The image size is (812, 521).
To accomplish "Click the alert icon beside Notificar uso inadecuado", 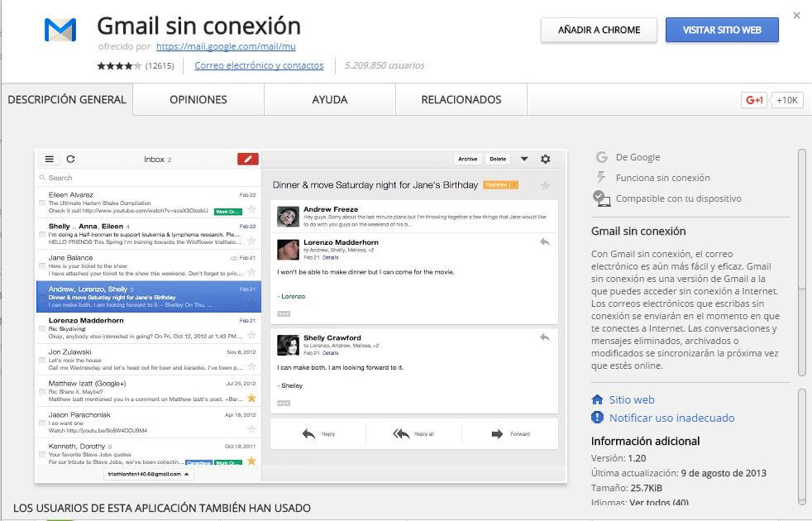I will coord(597,417).
